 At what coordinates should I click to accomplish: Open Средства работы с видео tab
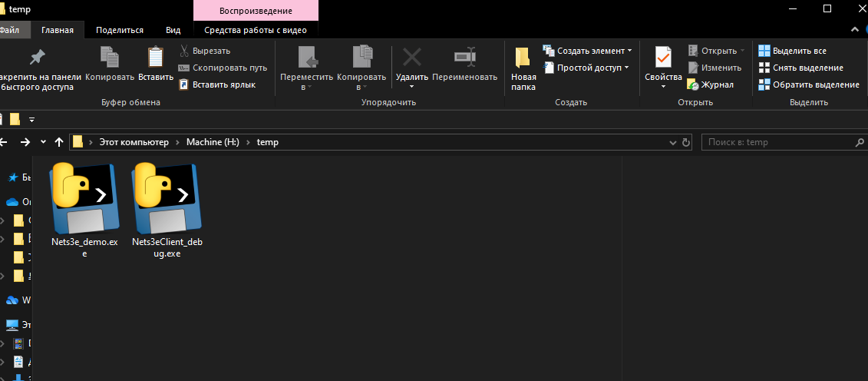point(256,31)
